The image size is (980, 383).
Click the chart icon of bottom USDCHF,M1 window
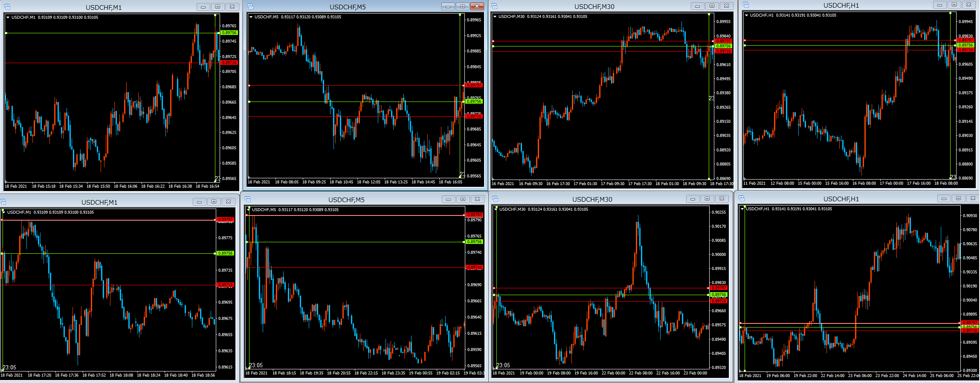click(x=3, y=202)
